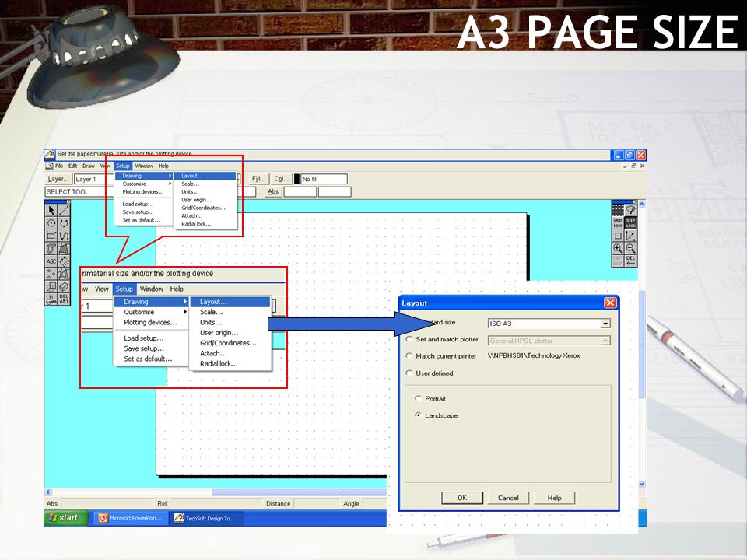Select the hatch fill tool
This screenshot has width=747, height=560.
(64, 248)
